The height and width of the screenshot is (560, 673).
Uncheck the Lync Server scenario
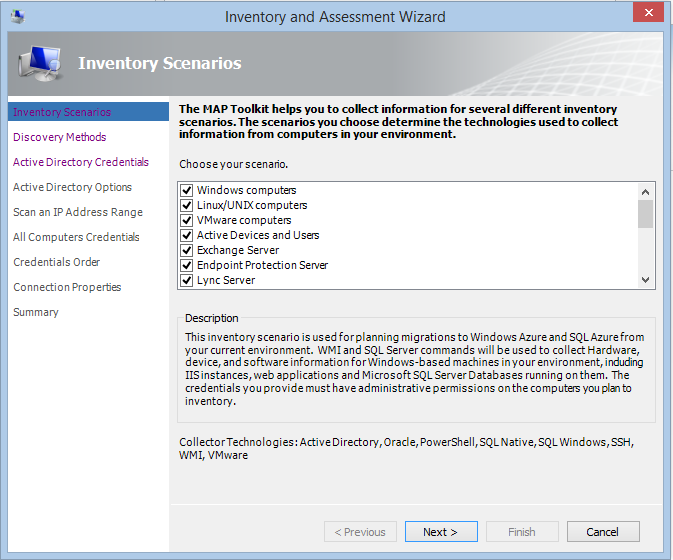point(186,280)
